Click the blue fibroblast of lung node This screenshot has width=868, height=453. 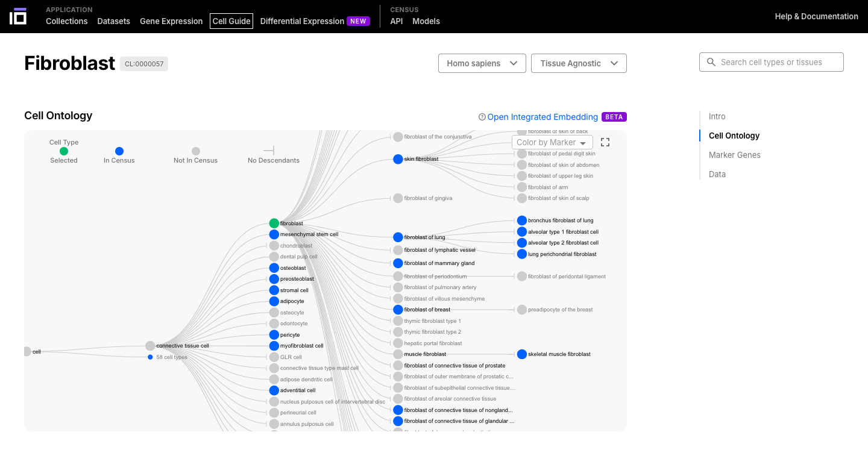point(398,237)
